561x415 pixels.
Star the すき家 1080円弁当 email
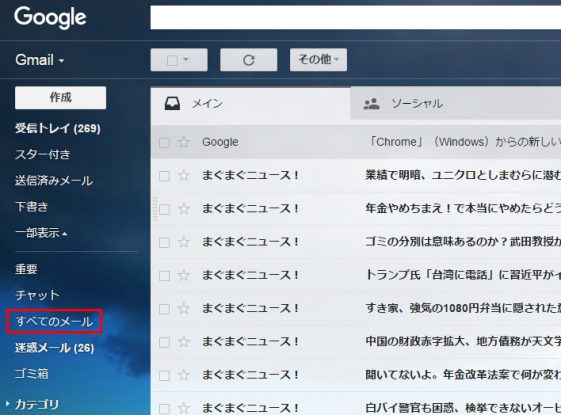(184, 308)
